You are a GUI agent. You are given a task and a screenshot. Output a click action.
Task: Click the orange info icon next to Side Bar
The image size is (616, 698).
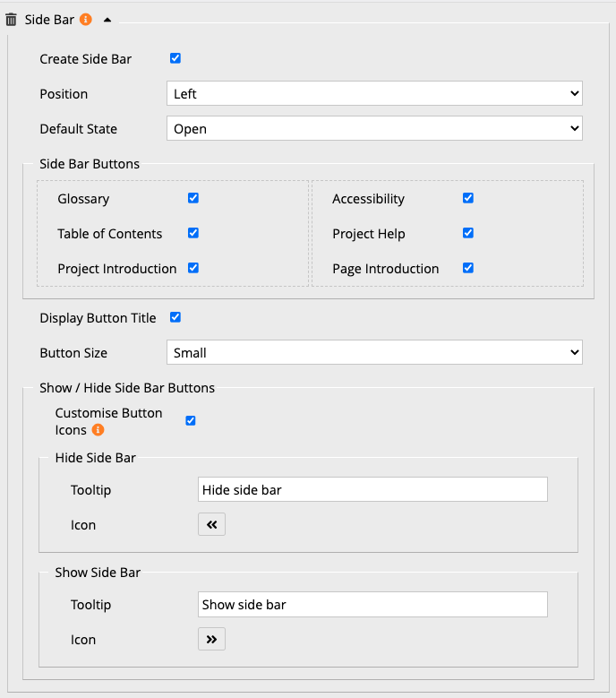(x=86, y=19)
